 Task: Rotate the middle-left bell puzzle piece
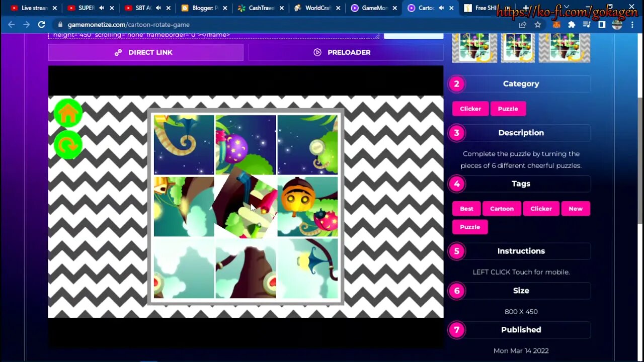(x=184, y=207)
